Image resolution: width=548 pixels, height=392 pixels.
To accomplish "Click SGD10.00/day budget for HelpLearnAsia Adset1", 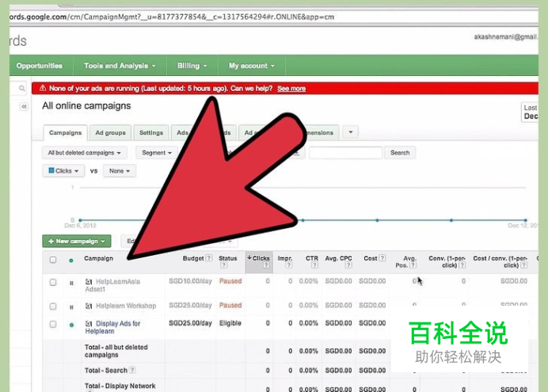I will coord(191,281).
